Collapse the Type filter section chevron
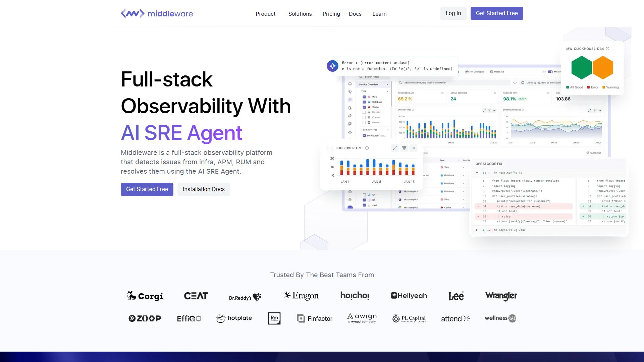This screenshot has width=644, height=362. tap(387, 91)
